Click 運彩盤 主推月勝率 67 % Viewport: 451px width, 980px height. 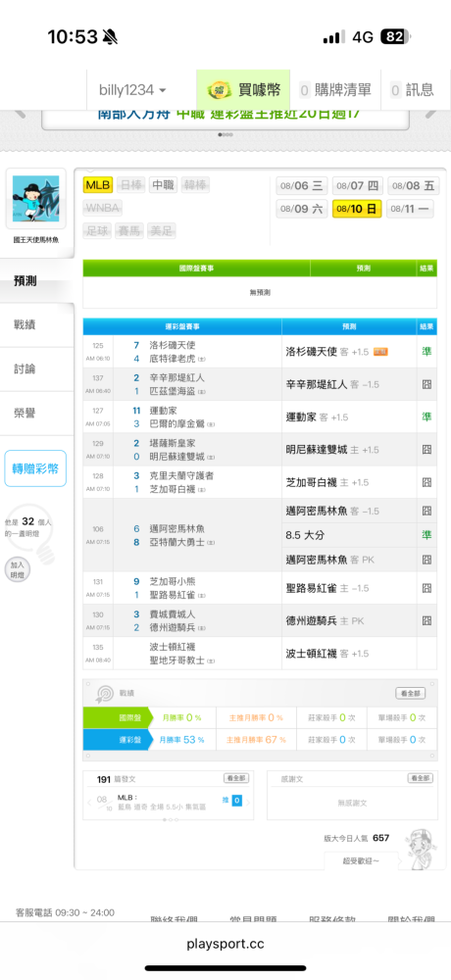click(x=256, y=739)
